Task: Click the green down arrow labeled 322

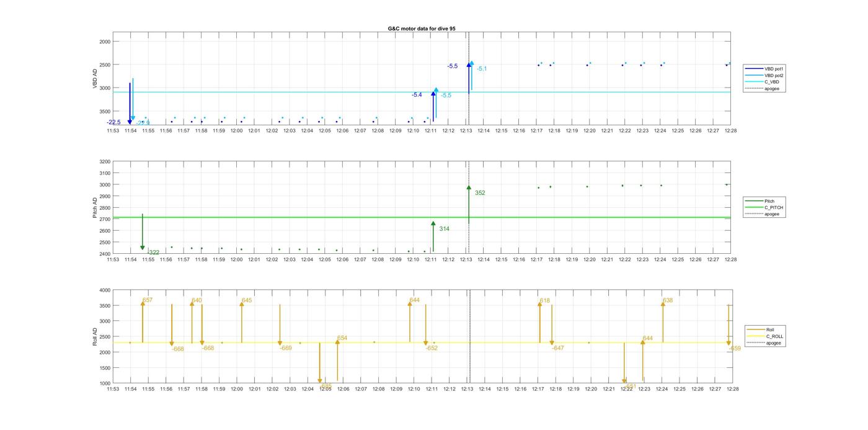Action: 143,232
